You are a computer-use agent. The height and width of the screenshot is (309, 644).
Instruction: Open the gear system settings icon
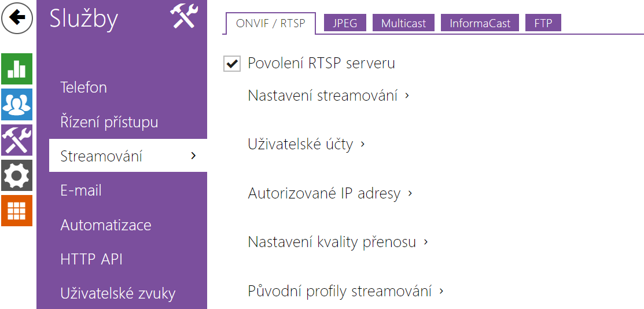point(17,175)
